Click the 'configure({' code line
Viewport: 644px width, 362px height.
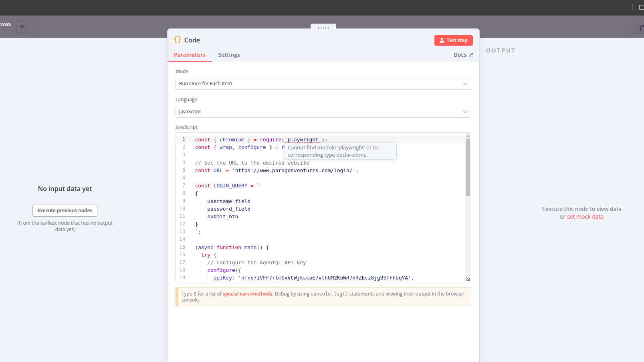click(x=224, y=270)
